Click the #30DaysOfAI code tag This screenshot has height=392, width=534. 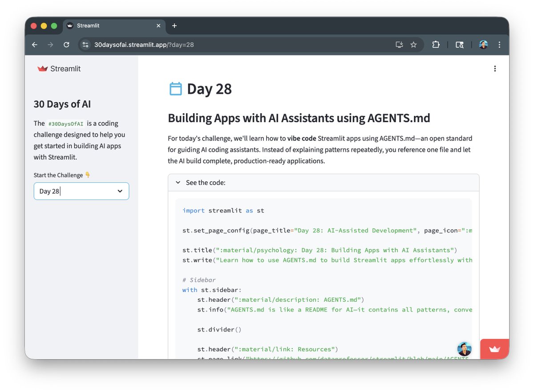pos(66,124)
